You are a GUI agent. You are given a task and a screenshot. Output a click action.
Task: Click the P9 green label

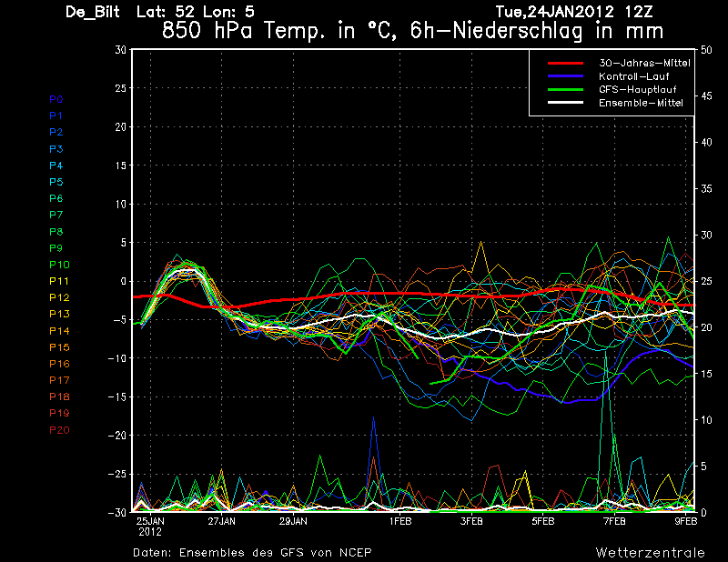point(56,248)
